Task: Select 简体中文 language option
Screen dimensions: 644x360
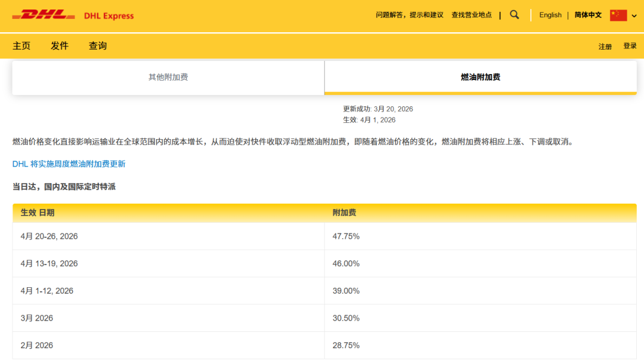Action: pyautogui.click(x=588, y=15)
